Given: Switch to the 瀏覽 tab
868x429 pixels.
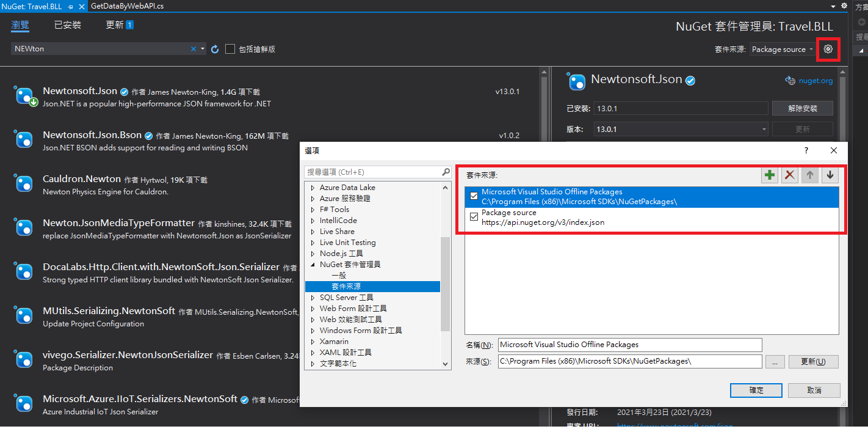Looking at the screenshot, I should [x=20, y=25].
